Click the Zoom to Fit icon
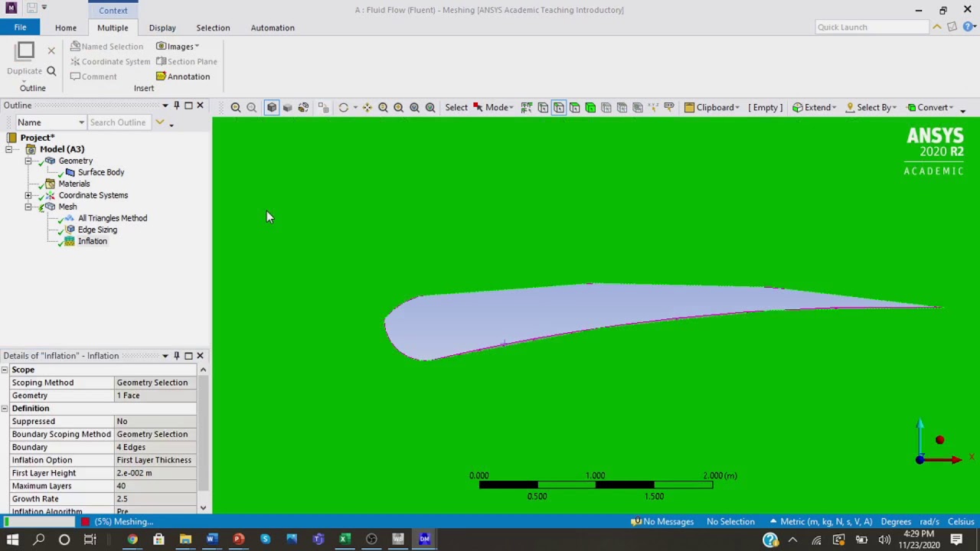980x551 pixels. (414, 107)
